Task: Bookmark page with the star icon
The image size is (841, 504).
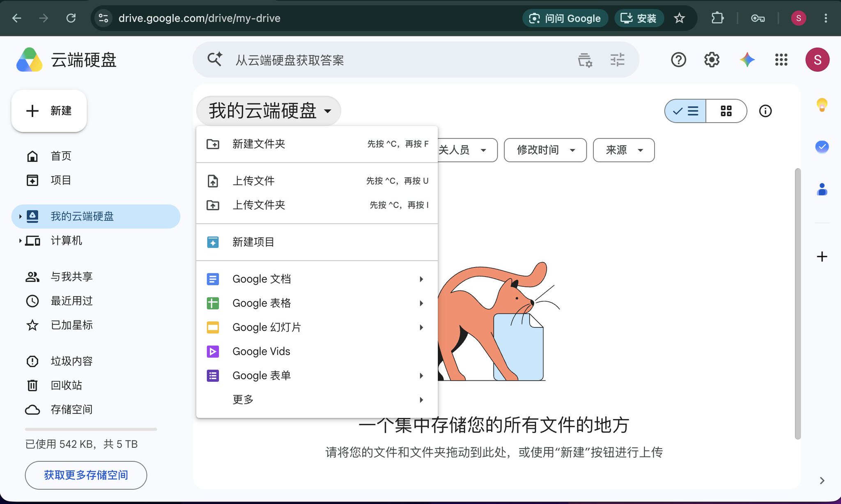Action: click(x=679, y=18)
